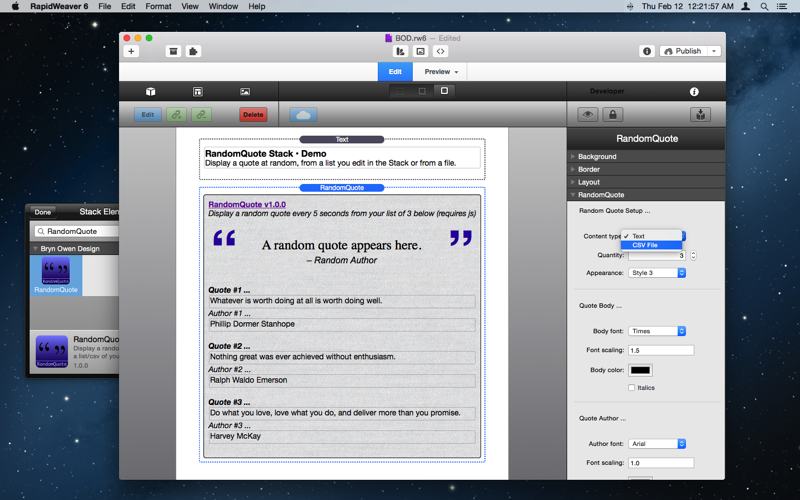Screen dimensions: 800x500
Task: Select the active rounded-square view icon
Action: coord(444,91)
